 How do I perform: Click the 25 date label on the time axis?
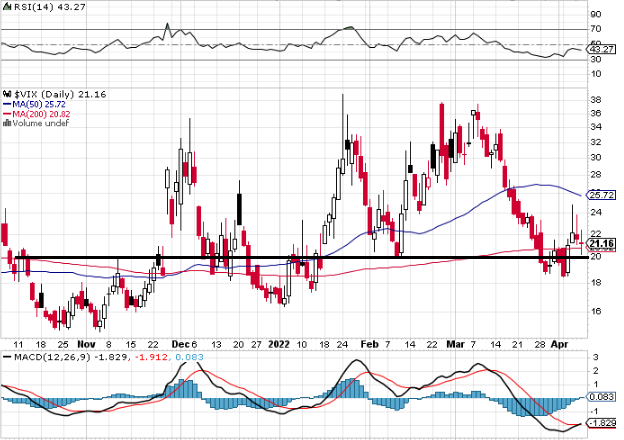point(63,345)
